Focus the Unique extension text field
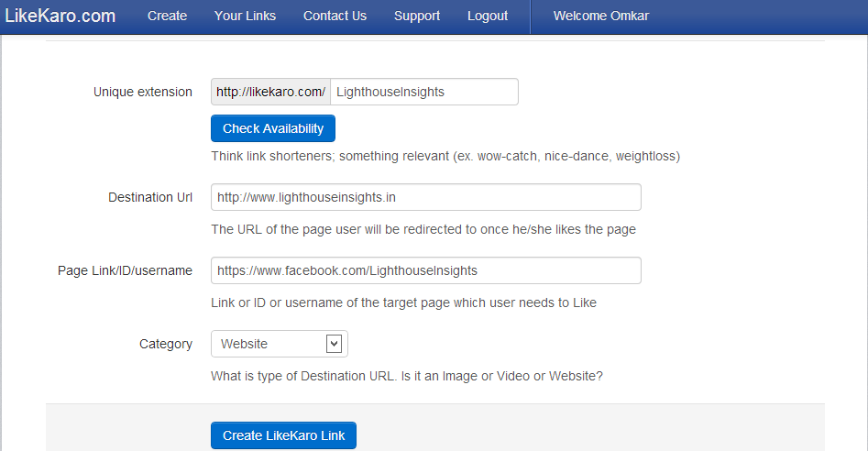The width and height of the screenshot is (868, 451). 423,92
